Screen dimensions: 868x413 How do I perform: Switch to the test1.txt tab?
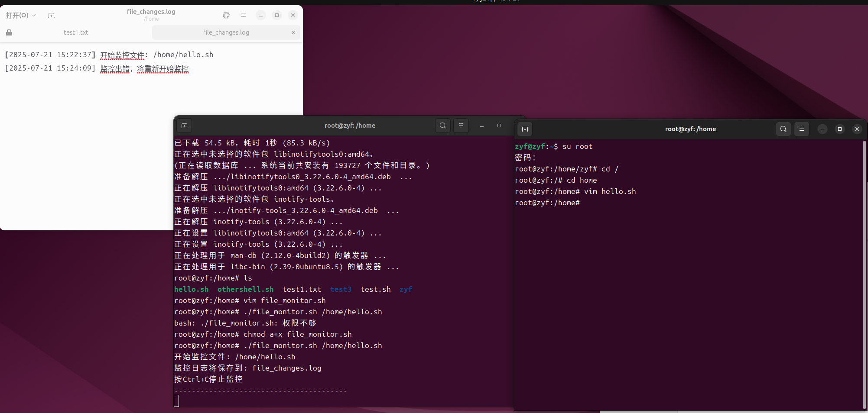point(76,32)
